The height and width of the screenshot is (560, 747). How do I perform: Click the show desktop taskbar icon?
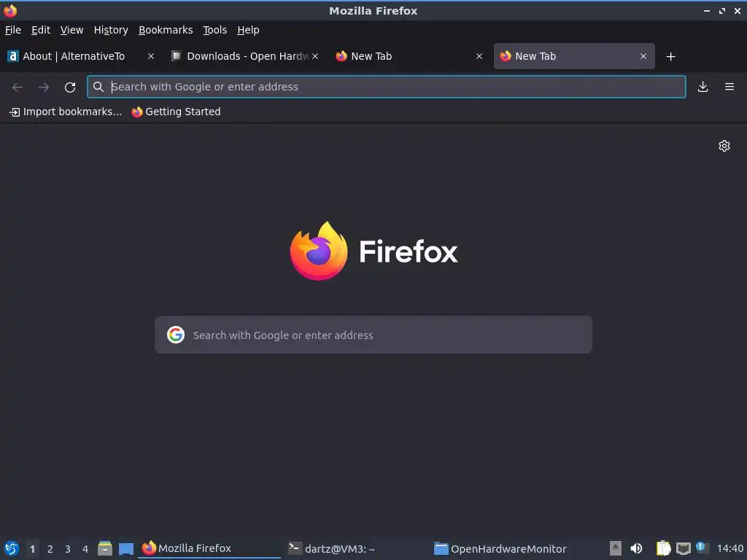pyautogui.click(x=125, y=548)
